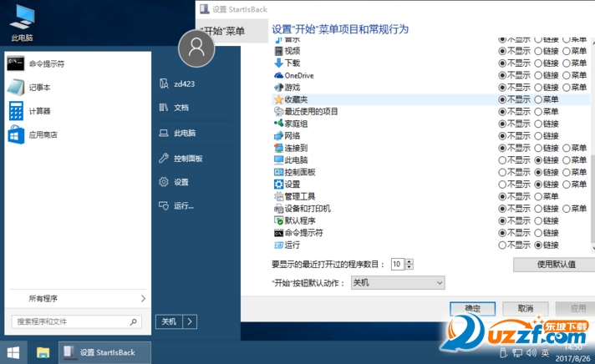This screenshot has height=364, width=595.
Task: Expand the shutdown options arrow next to 关机
Action: coord(190,321)
